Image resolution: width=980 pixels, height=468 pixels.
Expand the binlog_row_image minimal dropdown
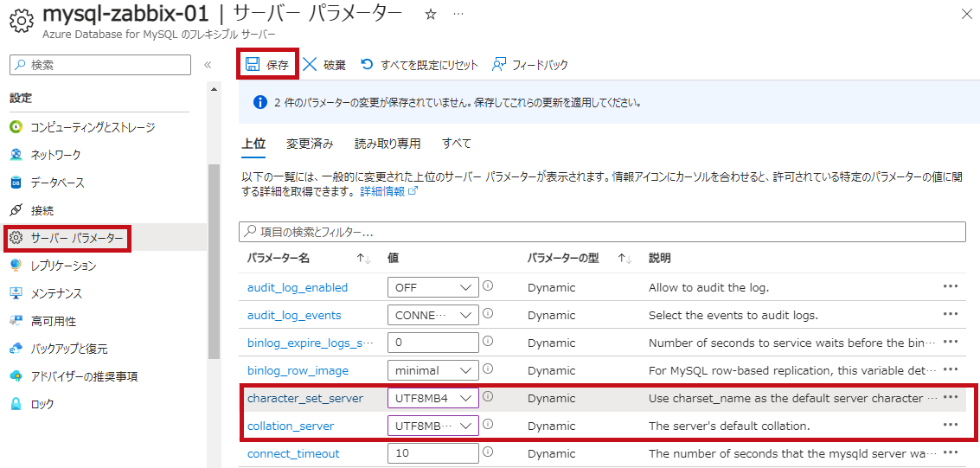pyautogui.click(x=433, y=370)
